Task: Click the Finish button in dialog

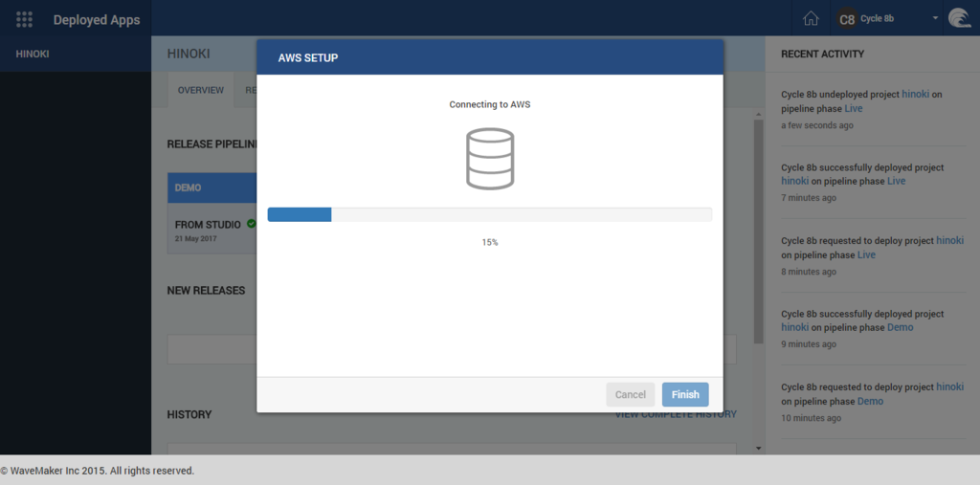Action: tap(685, 394)
